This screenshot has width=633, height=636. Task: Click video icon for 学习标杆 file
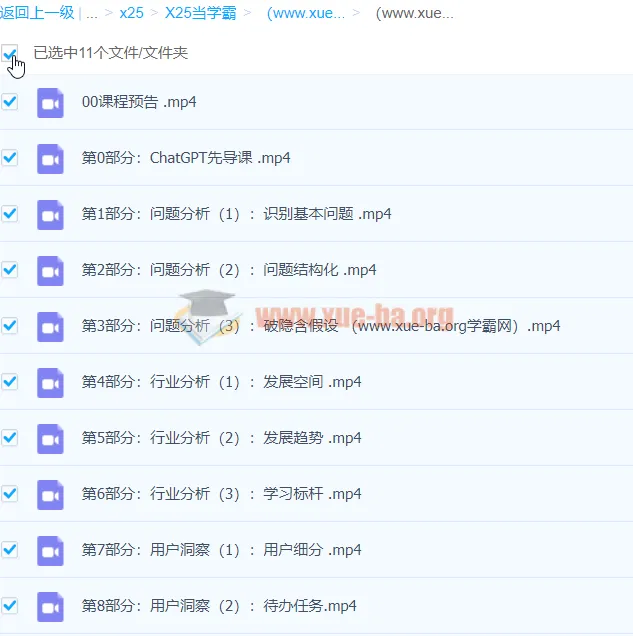click(50, 494)
